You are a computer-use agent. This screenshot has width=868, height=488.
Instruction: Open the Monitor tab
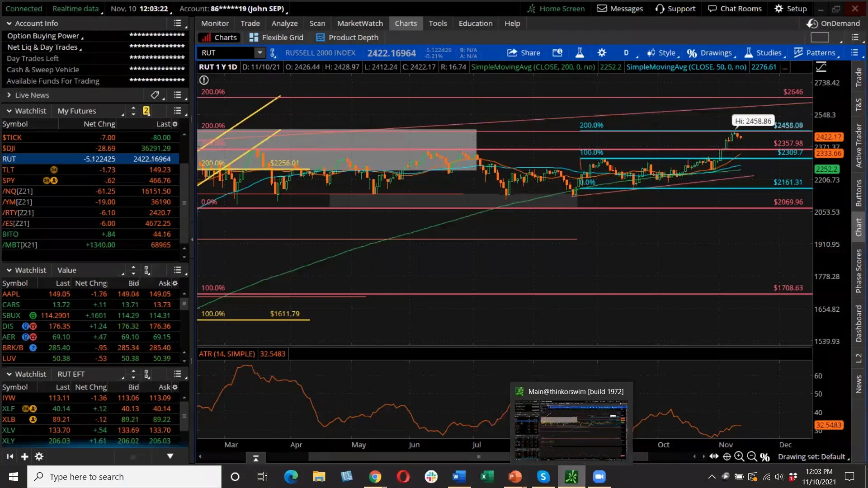click(215, 23)
